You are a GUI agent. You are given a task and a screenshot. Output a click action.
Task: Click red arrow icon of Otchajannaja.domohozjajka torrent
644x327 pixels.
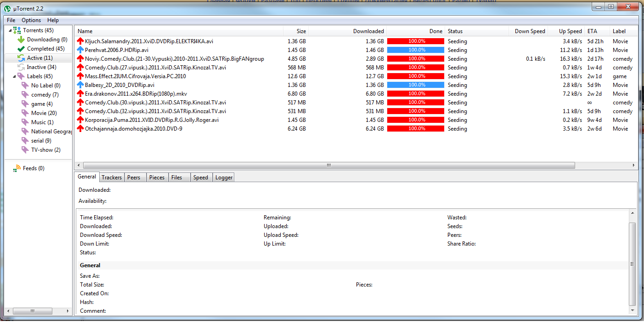80,129
